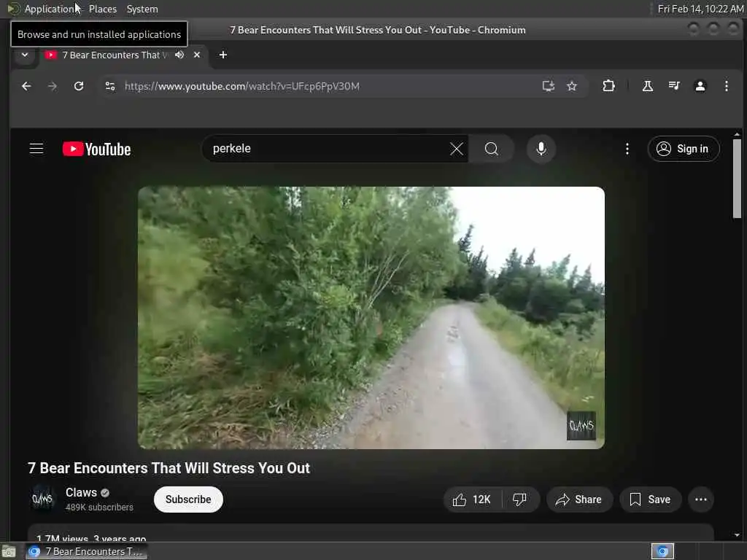Click the video title text
Image resolution: width=747 pixels, height=560 pixels.
point(169,468)
